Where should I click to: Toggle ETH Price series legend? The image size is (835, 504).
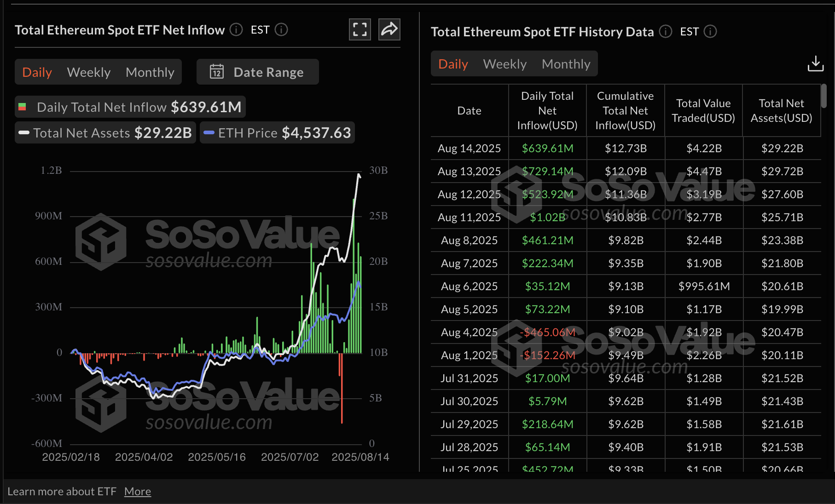(x=277, y=133)
